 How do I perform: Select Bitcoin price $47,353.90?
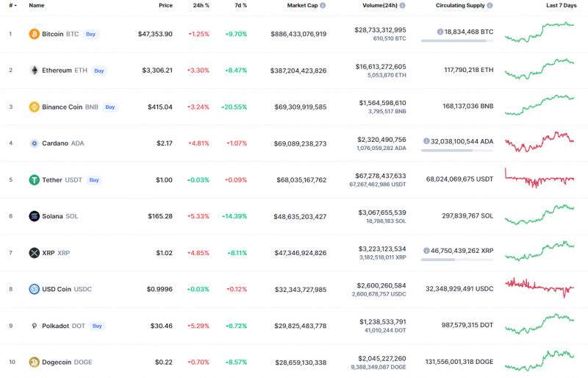click(155, 34)
